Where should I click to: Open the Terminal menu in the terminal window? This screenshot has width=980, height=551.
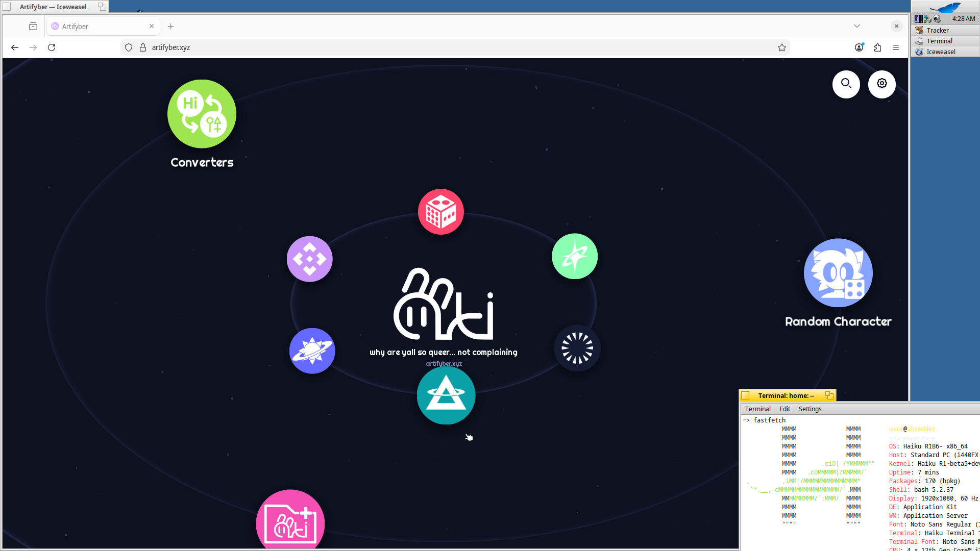tap(757, 409)
